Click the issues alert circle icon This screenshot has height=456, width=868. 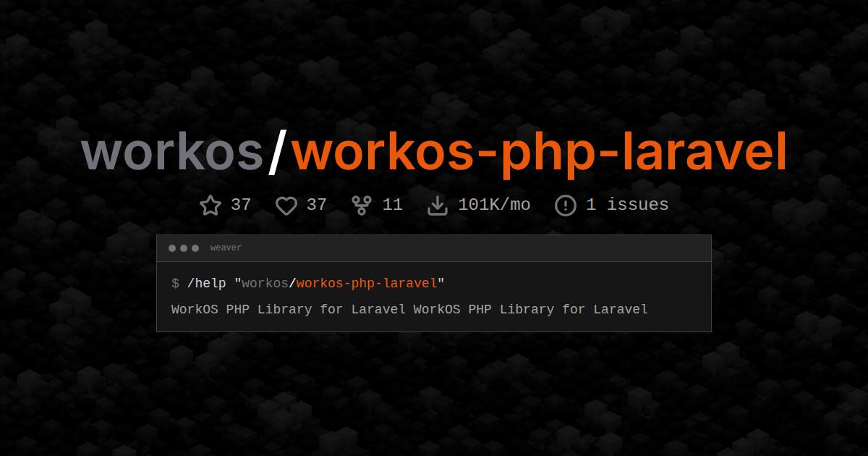pyautogui.click(x=565, y=206)
